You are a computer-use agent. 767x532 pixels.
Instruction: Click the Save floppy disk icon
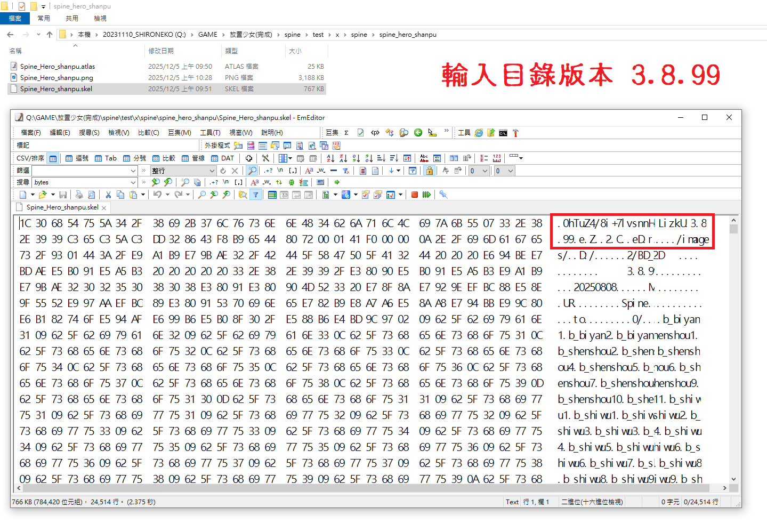pyautogui.click(x=63, y=195)
